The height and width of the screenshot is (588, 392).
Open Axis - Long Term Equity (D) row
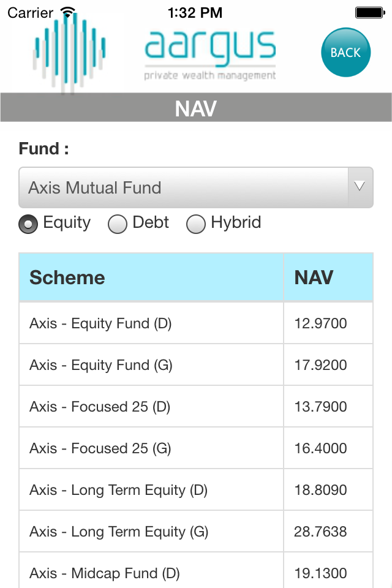click(196, 490)
